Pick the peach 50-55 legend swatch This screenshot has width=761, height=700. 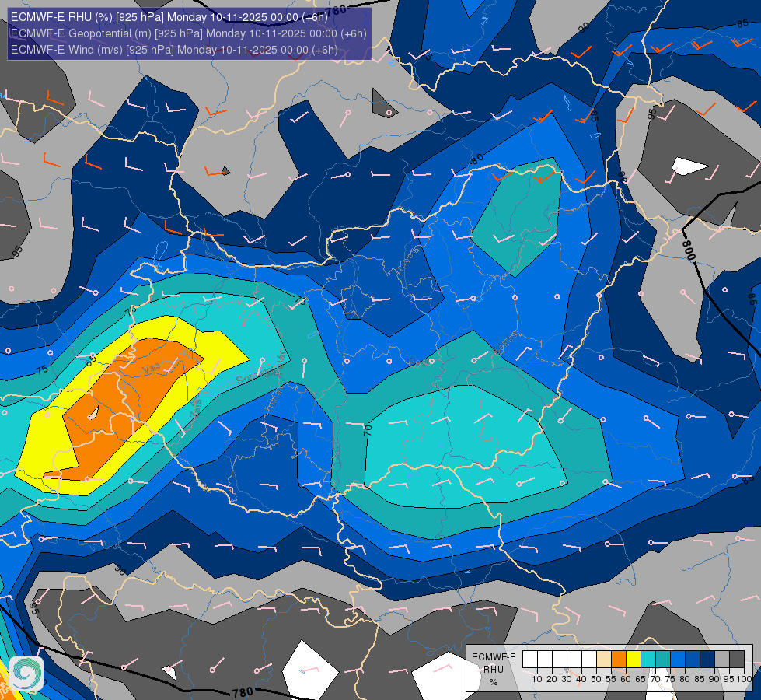click(x=604, y=660)
